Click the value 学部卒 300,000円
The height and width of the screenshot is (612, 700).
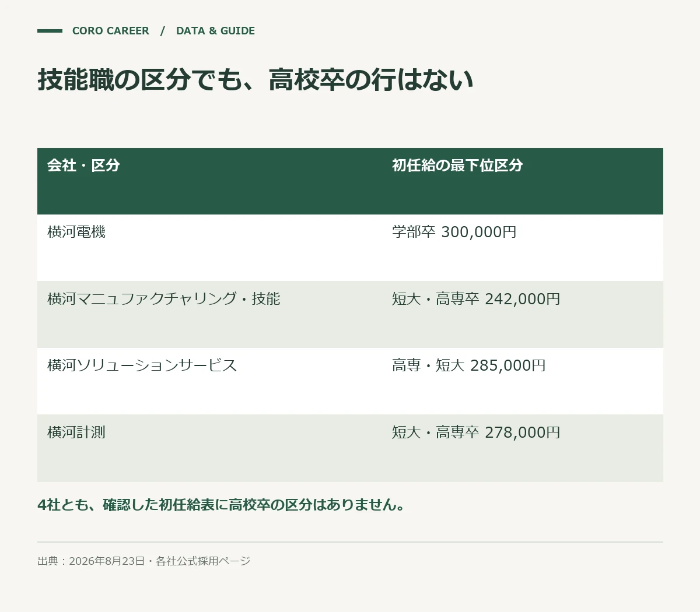tap(454, 232)
